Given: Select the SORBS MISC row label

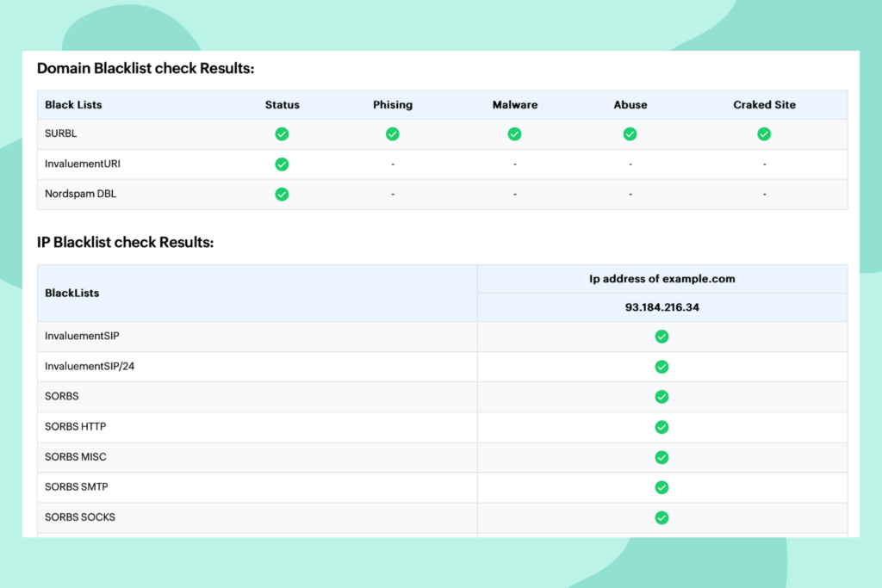Looking at the screenshot, I should click(76, 457).
